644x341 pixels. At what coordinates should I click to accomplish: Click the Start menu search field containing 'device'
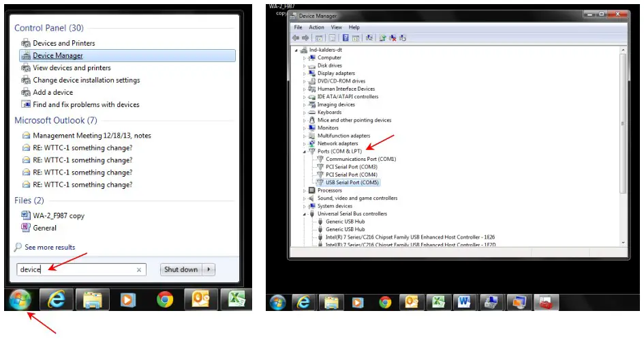click(81, 269)
